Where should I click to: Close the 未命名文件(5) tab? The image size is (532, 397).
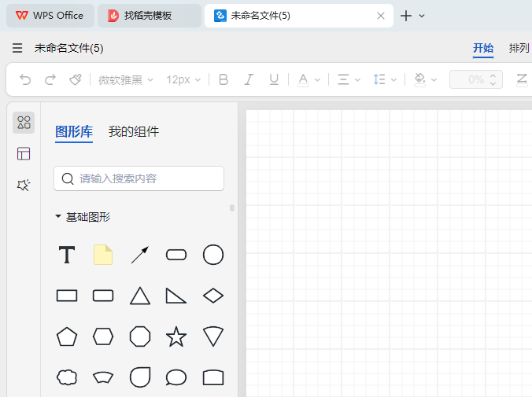(x=381, y=16)
